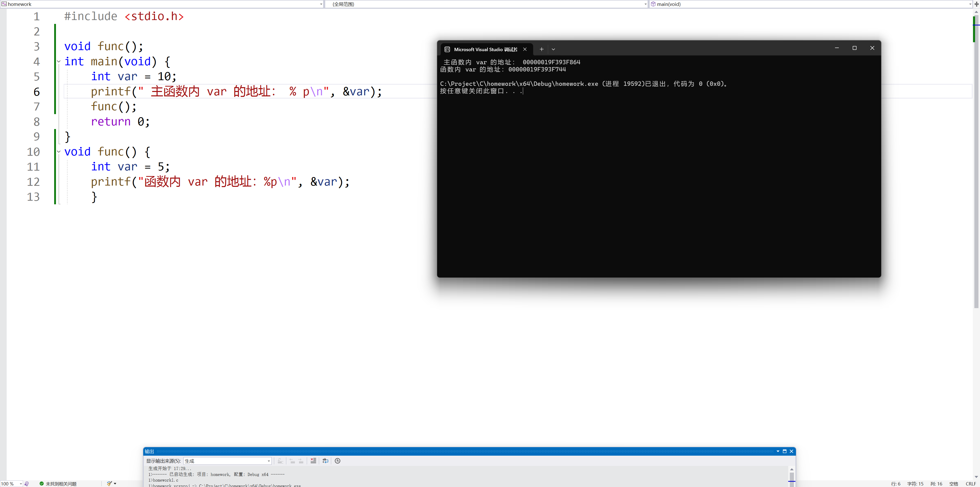
Task: Open the main(void) member navigation dropdown
Action: point(970,4)
